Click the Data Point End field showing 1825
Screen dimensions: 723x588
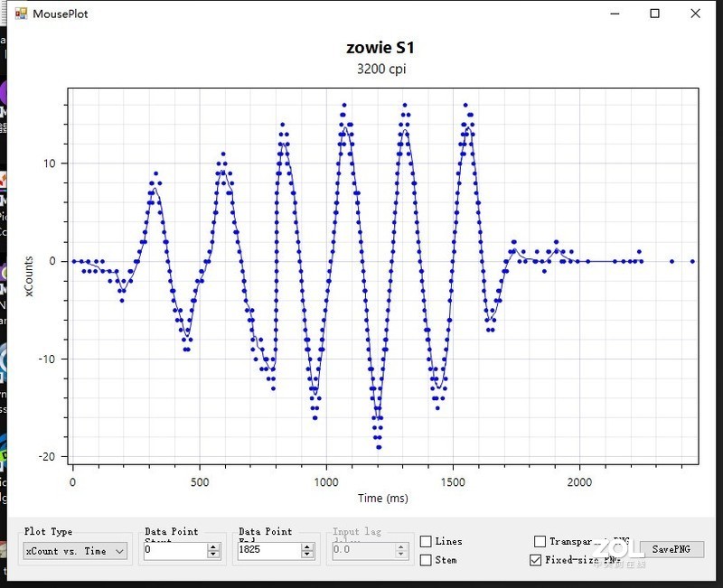click(x=269, y=550)
